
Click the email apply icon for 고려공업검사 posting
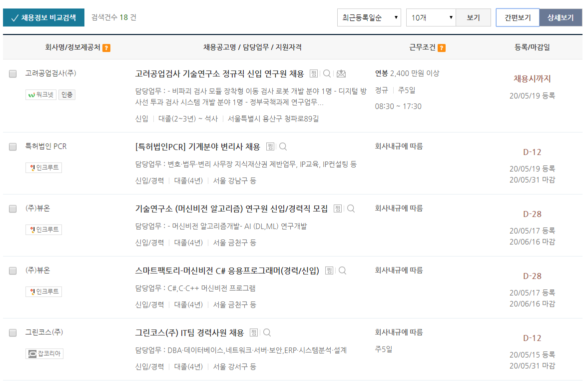tap(341, 73)
